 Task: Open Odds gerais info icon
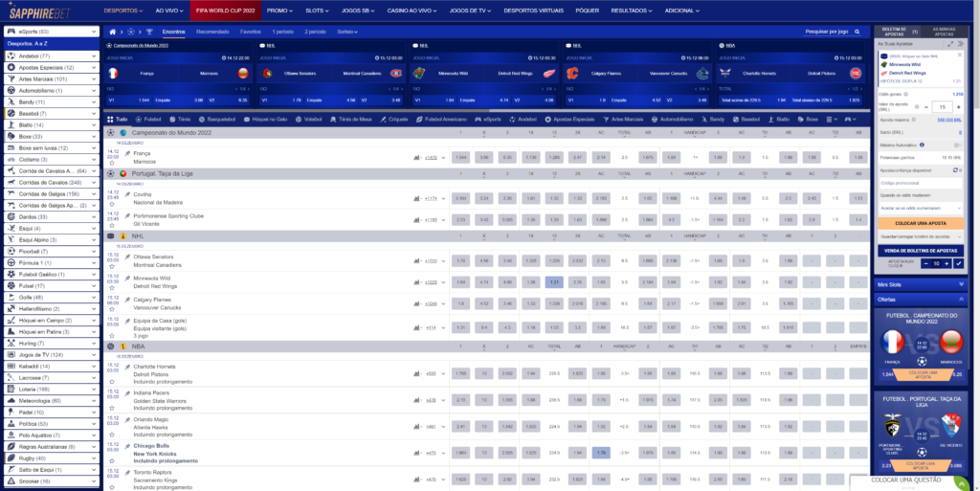(906, 95)
